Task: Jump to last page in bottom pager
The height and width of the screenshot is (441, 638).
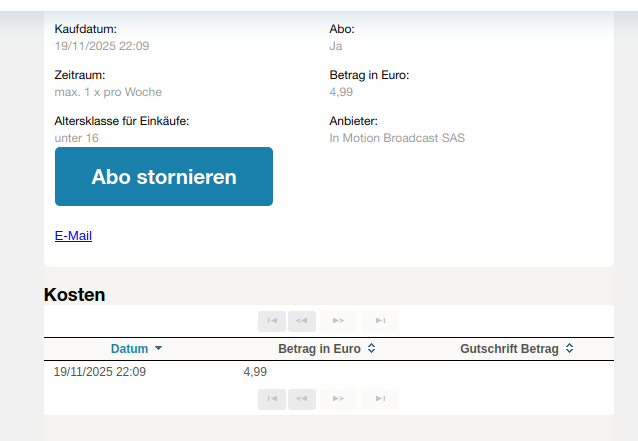Action: coord(380,399)
